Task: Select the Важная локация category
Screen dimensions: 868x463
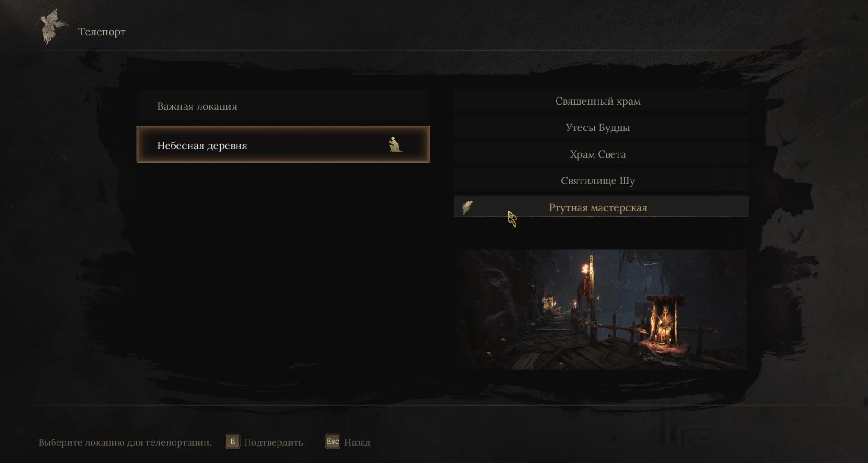Action: 283,106
